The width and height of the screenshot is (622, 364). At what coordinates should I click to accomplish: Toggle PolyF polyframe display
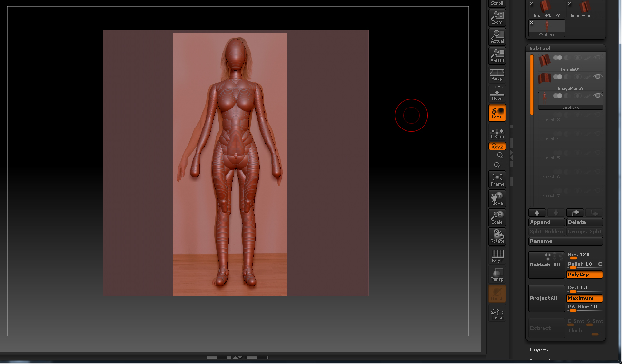click(x=497, y=256)
